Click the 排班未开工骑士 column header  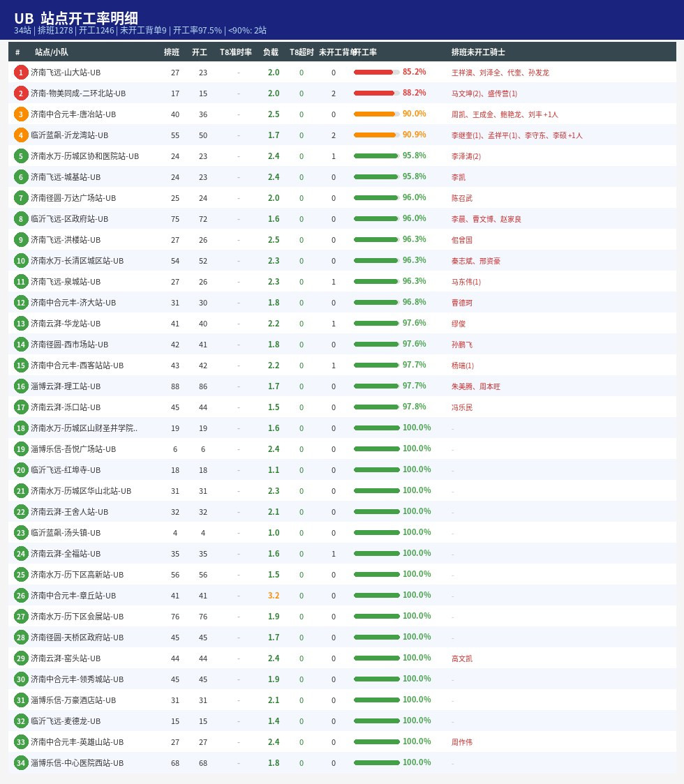(x=478, y=52)
